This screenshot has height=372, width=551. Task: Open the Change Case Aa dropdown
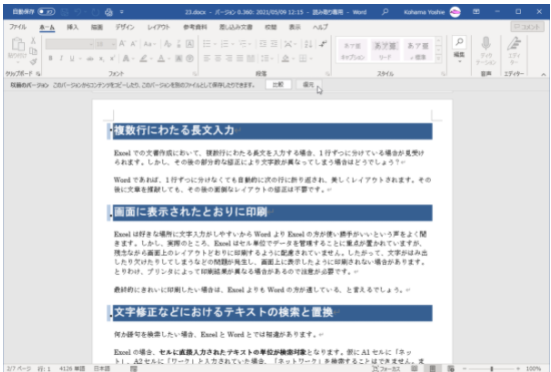149,44
